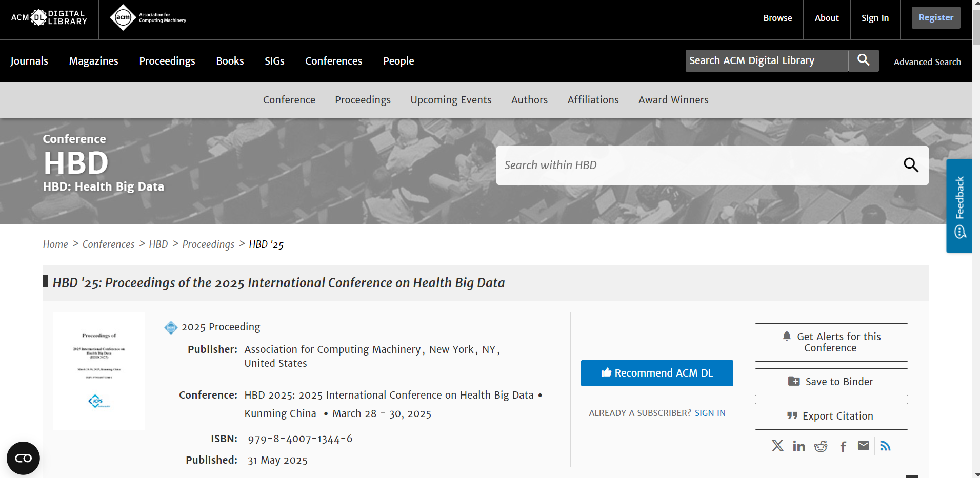This screenshot has height=478, width=980.
Task: Open the HBD 2025 conference link
Action: (x=389, y=395)
